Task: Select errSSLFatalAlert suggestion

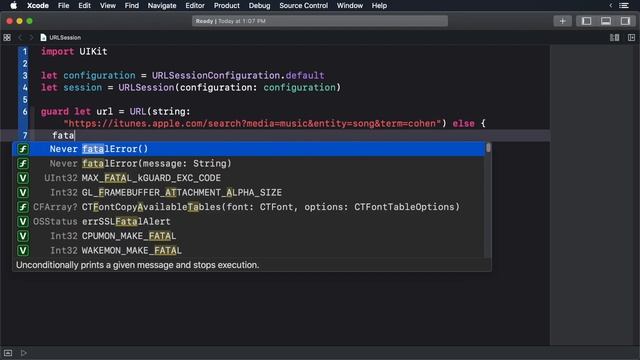Action: pyautogui.click(x=249, y=222)
